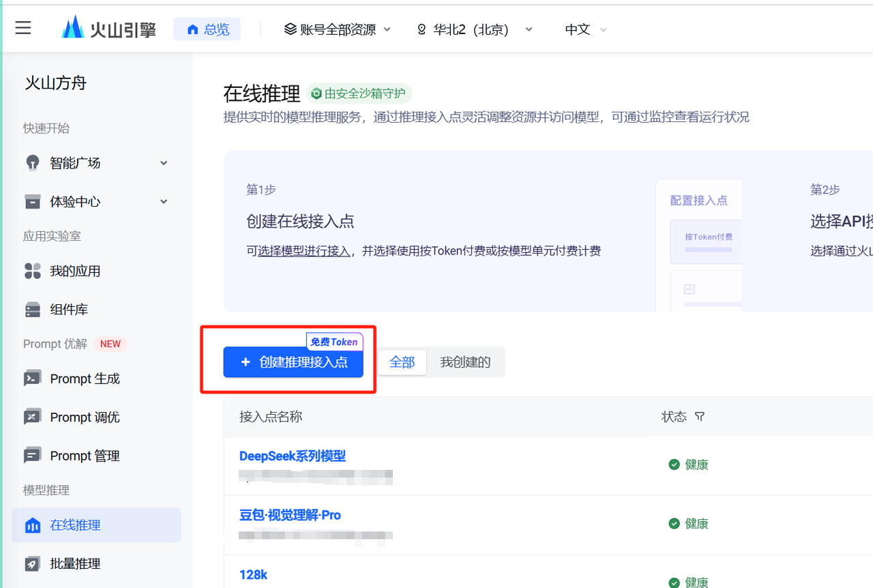Click the 创建推理接入点 button
This screenshot has width=873, height=588.
click(293, 362)
